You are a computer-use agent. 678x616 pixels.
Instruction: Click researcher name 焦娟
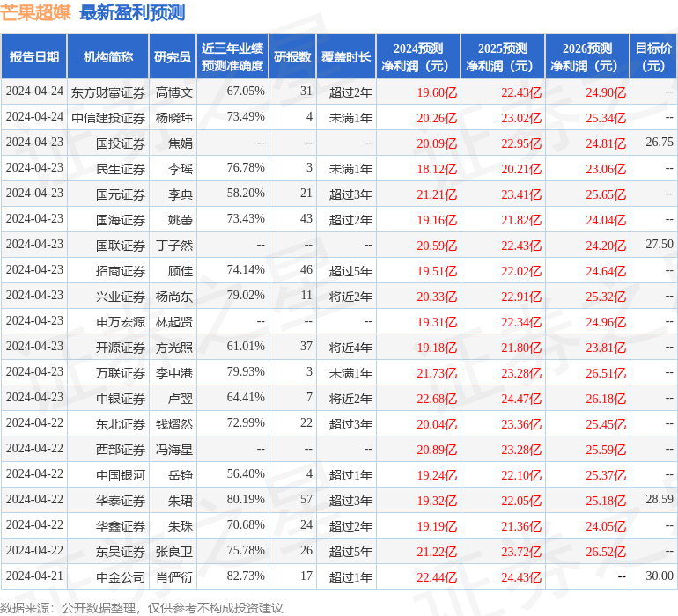(181, 143)
